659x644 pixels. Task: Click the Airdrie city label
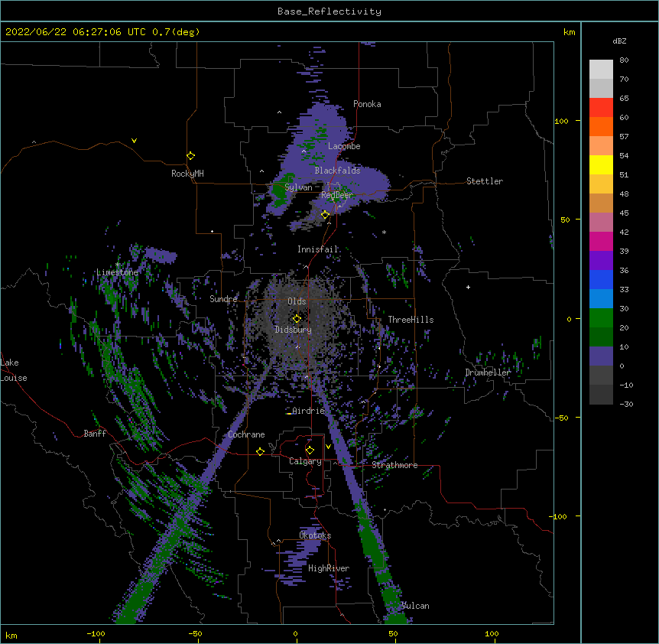(x=309, y=411)
